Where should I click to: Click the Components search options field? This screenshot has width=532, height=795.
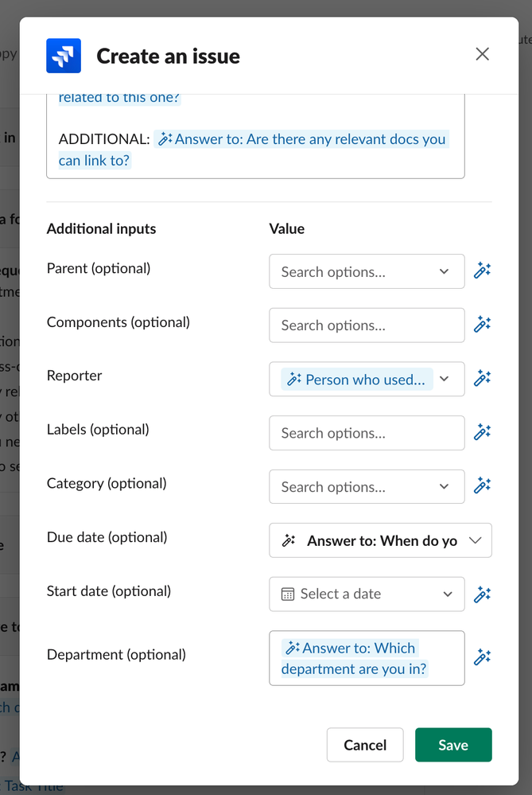pos(366,325)
